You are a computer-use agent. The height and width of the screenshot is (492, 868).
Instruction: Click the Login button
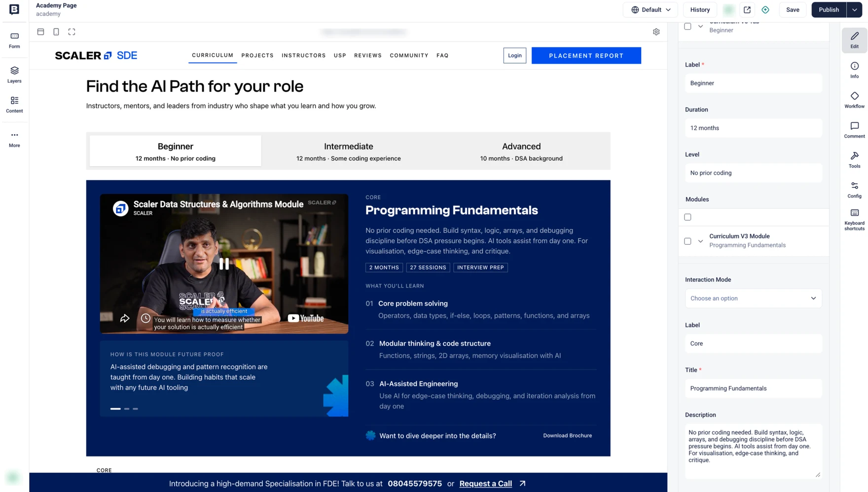pos(514,56)
